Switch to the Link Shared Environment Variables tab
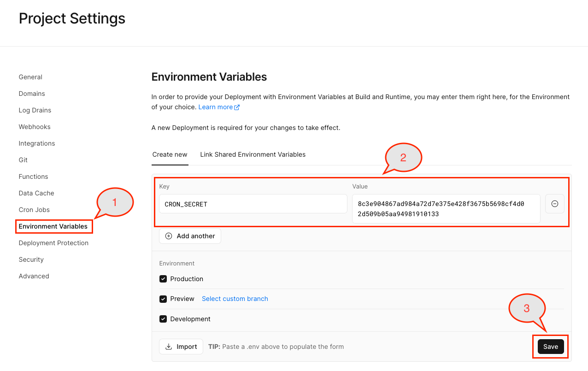This screenshot has height=371, width=588. pyautogui.click(x=253, y=154)
